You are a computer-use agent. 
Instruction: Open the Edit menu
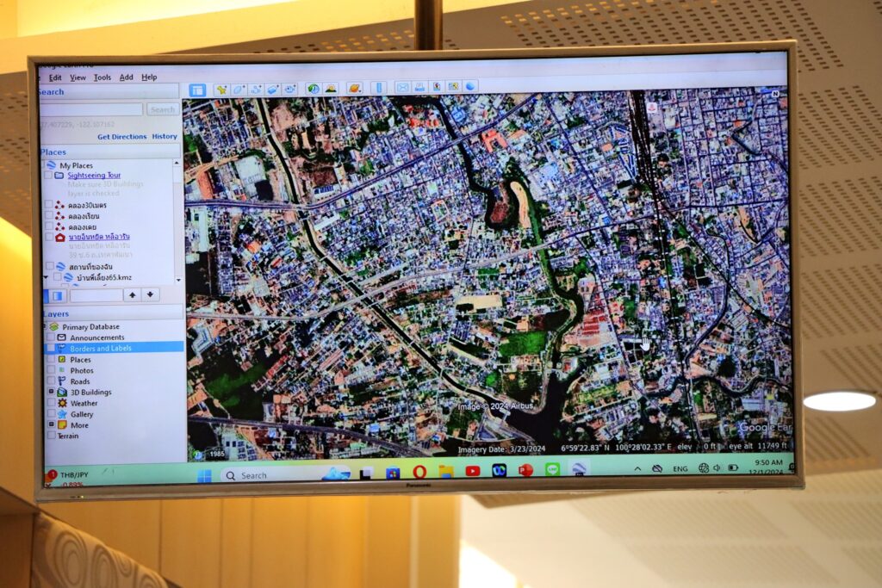pos(55,78)
